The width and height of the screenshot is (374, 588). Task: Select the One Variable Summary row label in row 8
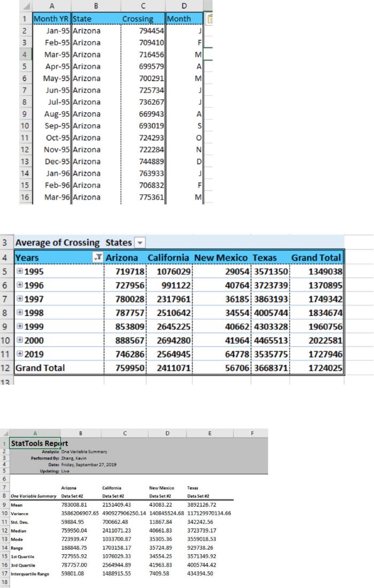[x=33, y=496]
